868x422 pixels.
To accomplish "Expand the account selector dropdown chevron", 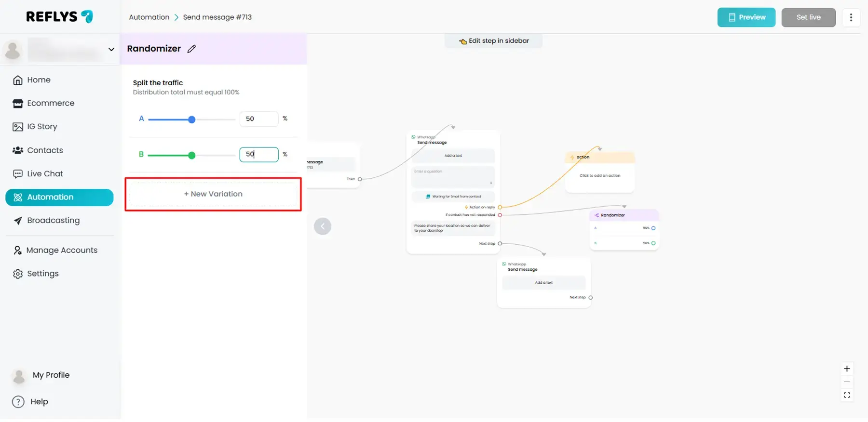I will pyautogui.click(x=111, y=50).
